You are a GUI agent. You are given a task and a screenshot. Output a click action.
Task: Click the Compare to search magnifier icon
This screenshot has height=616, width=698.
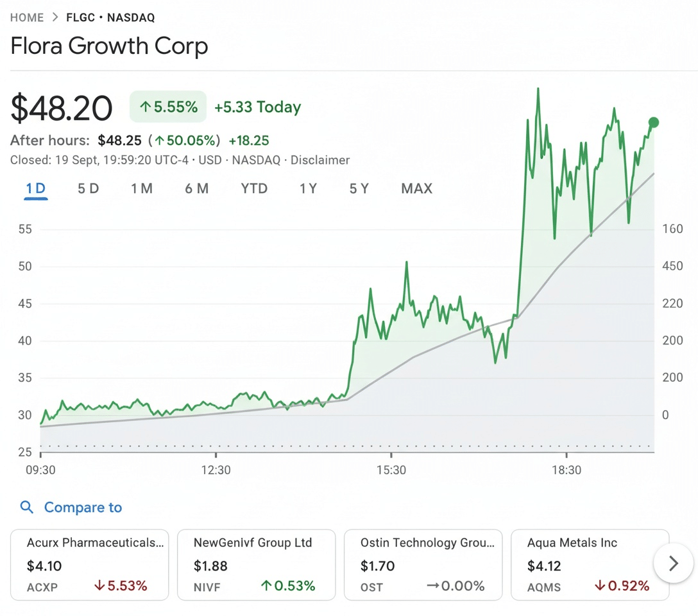tap(27, 508)
